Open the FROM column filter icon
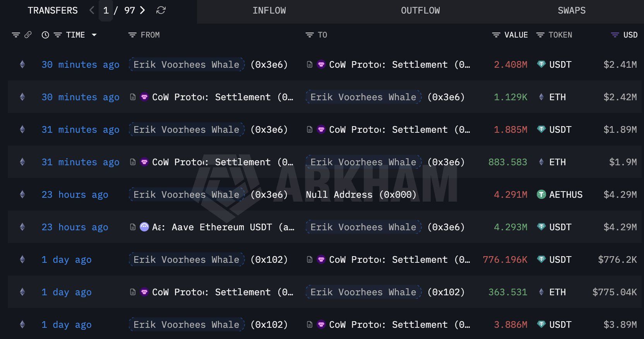The width and height of the screenshot is (644, 339). tap(132, 35)
